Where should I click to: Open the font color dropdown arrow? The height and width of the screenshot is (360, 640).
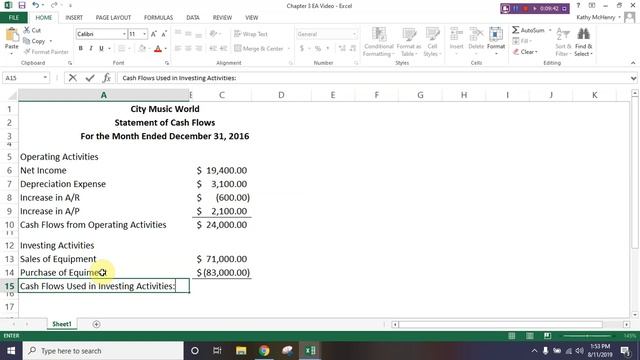coord(165,49)
